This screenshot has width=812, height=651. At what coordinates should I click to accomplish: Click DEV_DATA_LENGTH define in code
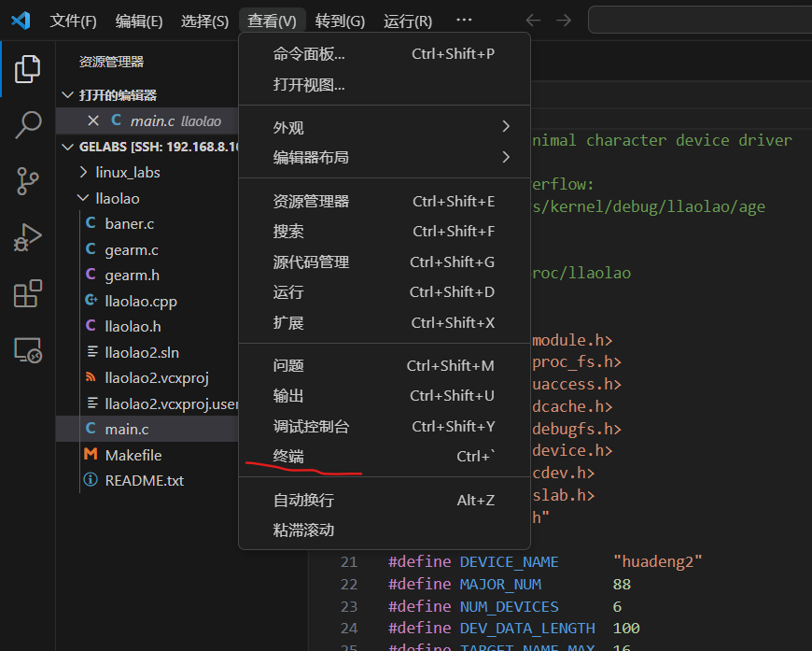click(527, 629)
